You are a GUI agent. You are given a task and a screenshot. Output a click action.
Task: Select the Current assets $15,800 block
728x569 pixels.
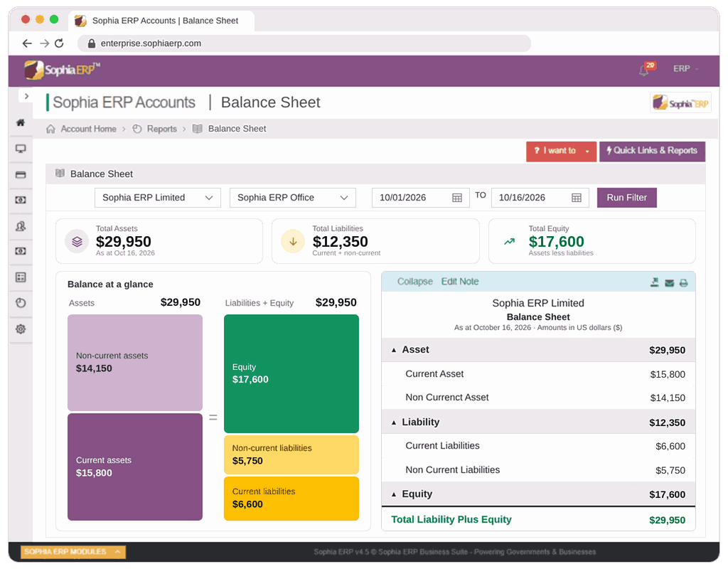(x=134, y=467)
